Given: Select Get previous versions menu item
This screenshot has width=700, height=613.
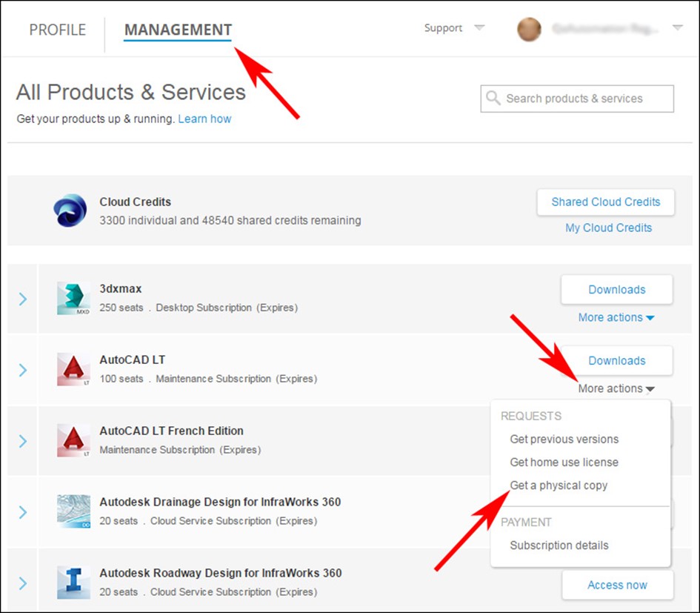Looking at the screenshot, I should [564, 440].
